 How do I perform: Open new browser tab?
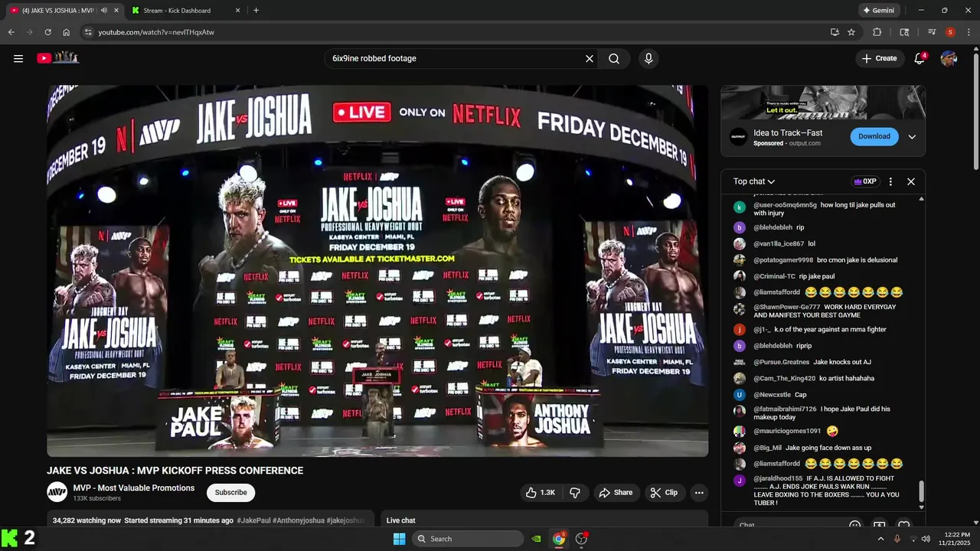(x=256, y=11)
